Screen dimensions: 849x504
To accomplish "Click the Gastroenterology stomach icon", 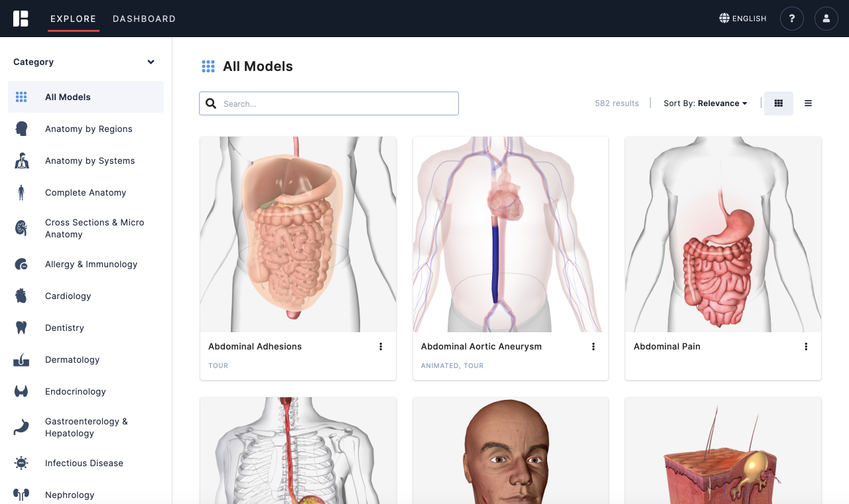I will pyautogui.click(x=21, y=427).
